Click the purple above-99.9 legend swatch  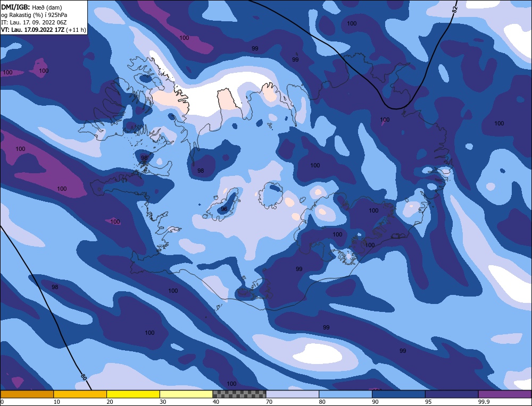click(x=505, y=394)
